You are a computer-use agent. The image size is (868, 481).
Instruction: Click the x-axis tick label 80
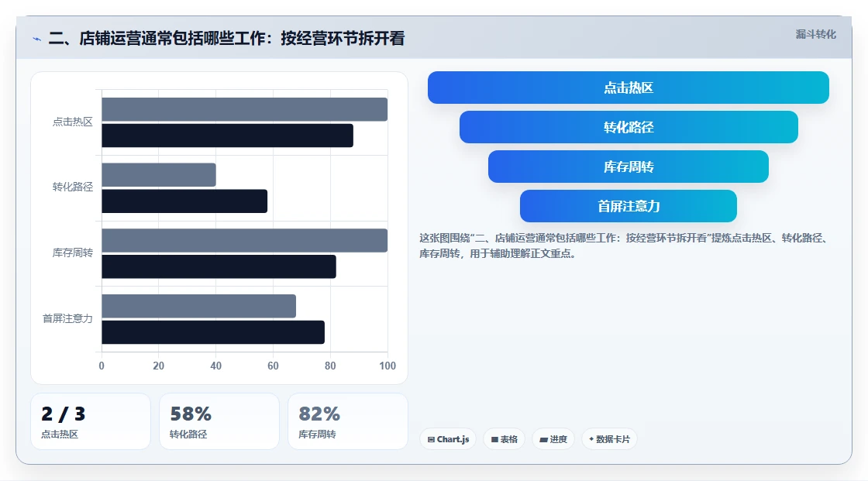tap(330, 366)
